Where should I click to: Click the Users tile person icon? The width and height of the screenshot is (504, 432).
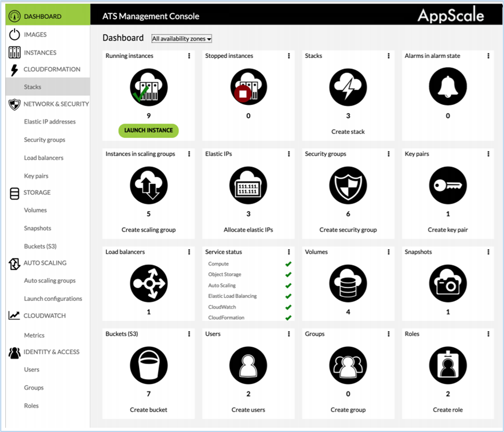click(x=248, y=365)
